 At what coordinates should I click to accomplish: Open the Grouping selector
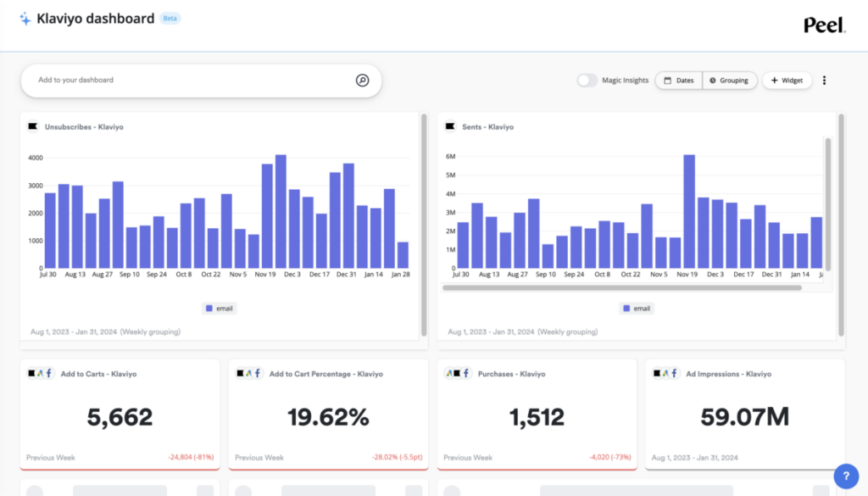coord(730,80)
